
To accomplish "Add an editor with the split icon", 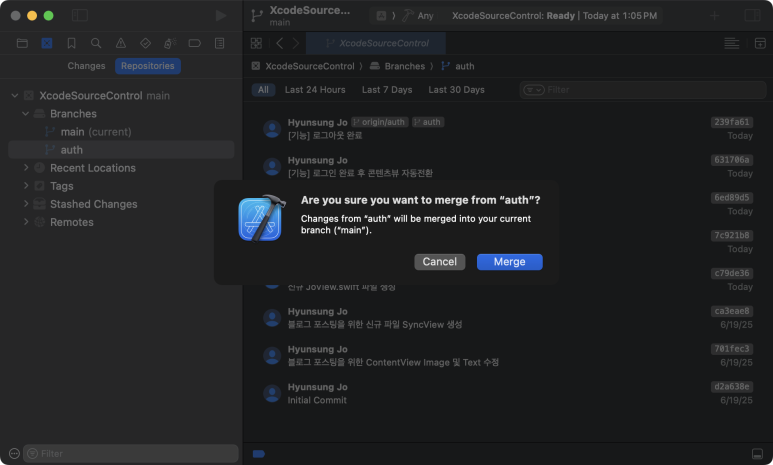I will click(760, 43).
